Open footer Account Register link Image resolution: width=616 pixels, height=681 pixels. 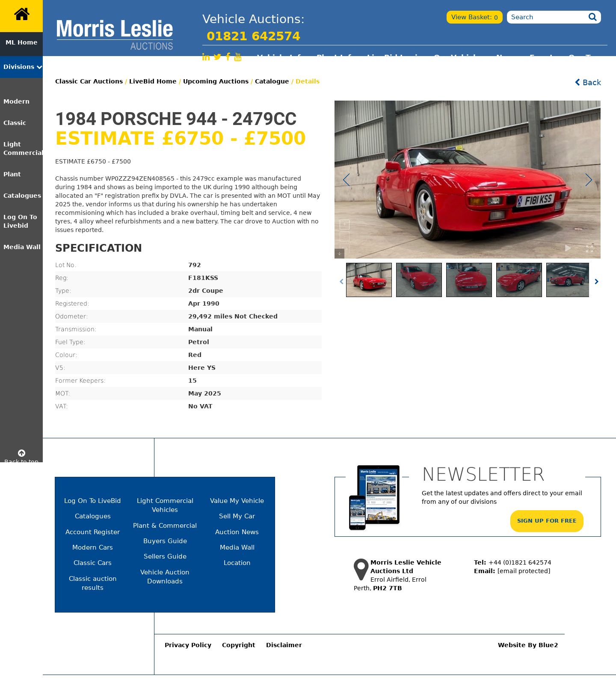(92, 532)
